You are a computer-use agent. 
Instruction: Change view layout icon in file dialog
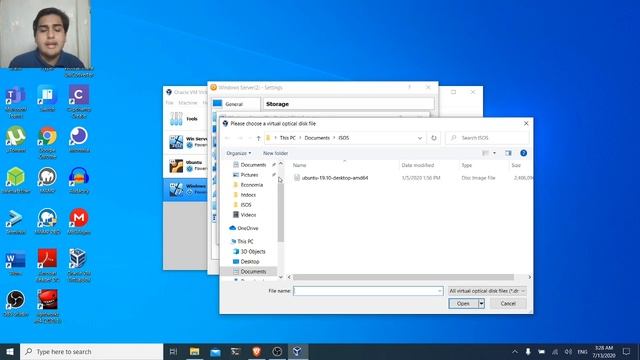pyautogui.click(x=485, y=153)
